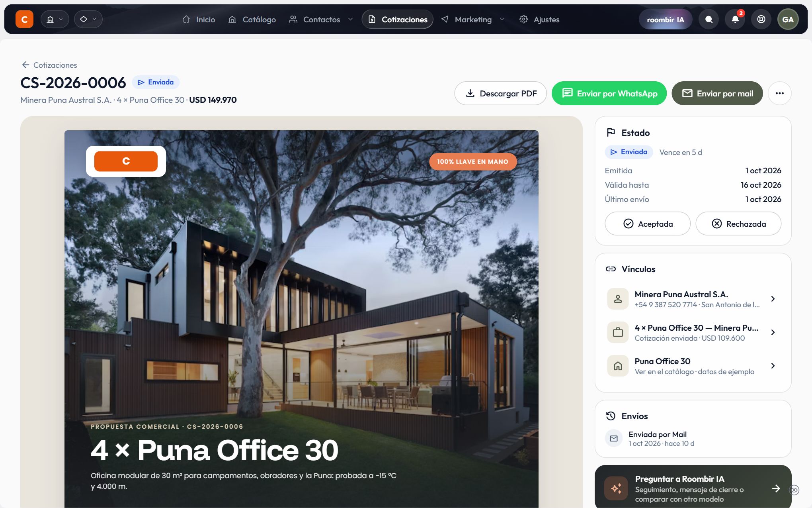This screenshot has height=508, width=812.
Task: Select the Cotizaciones tab
Action: [x=397, y=19]
